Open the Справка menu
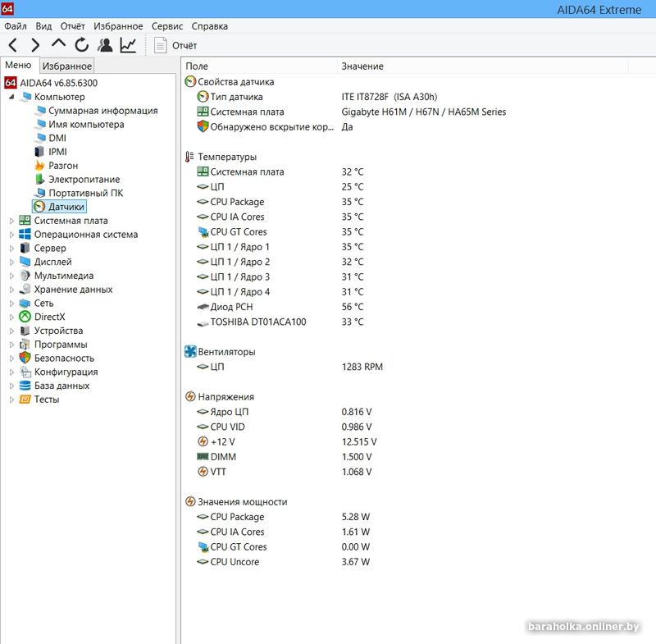The image size is (656, 644). click(210, 26)
